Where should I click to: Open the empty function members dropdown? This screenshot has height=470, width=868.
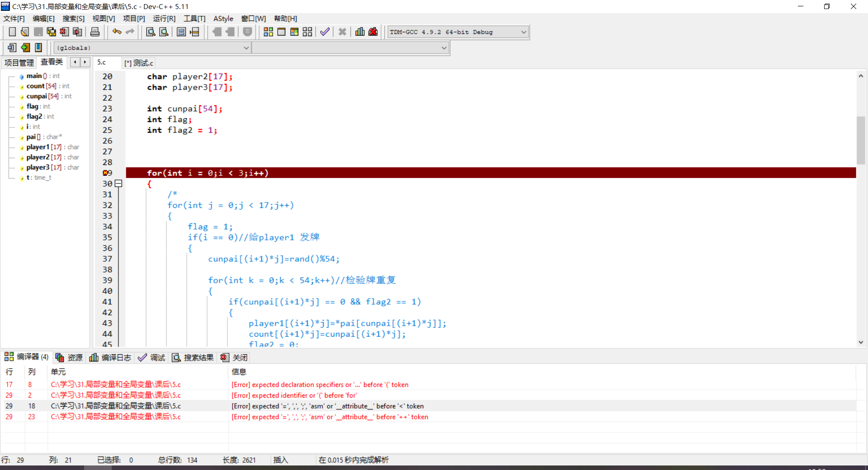(x=350, y=48)
